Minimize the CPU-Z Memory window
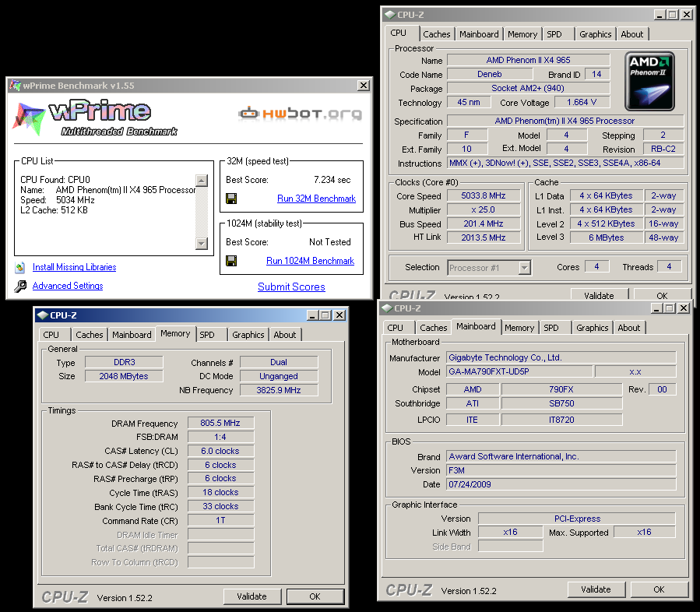This screenshot has height=612, width=700. click(312, 315)
